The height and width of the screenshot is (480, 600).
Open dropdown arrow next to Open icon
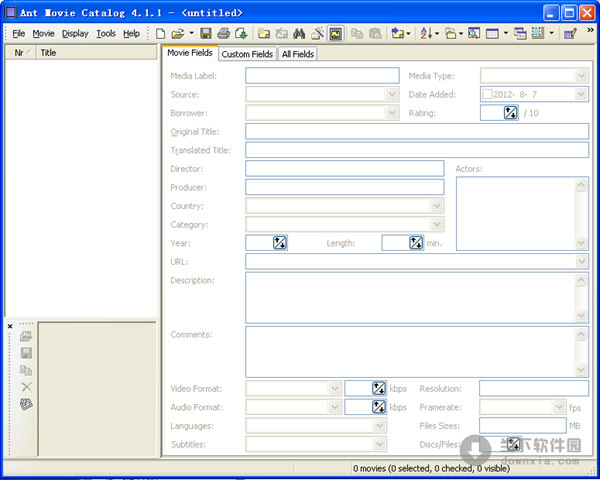[x=191, y=34]
